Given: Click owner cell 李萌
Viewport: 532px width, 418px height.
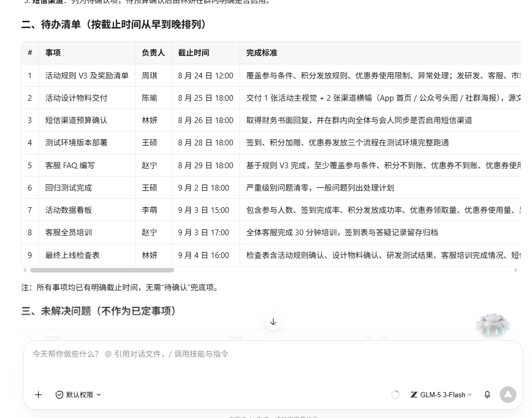Looking at the screenshot, I should [150, 210].
